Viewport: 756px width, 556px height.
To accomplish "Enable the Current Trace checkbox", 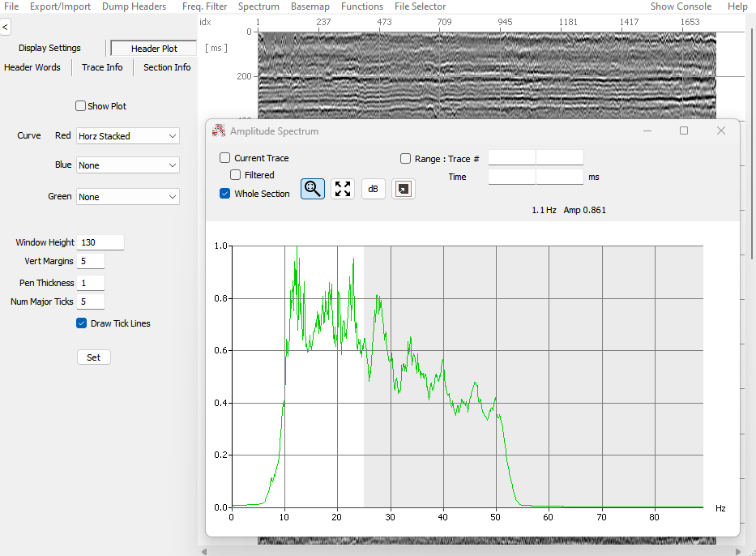I will [225, 158].
